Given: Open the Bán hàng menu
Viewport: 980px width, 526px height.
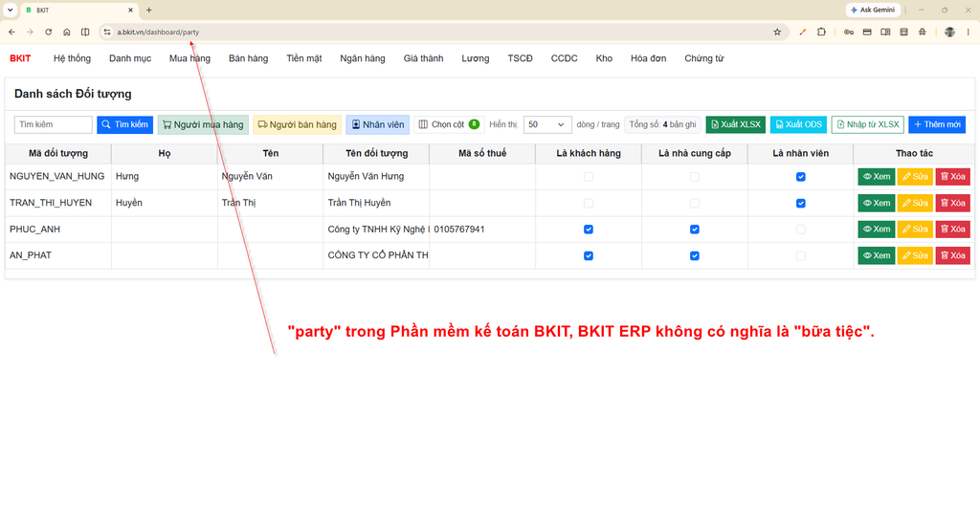Looking at the screenshot, I should (248, 58).
